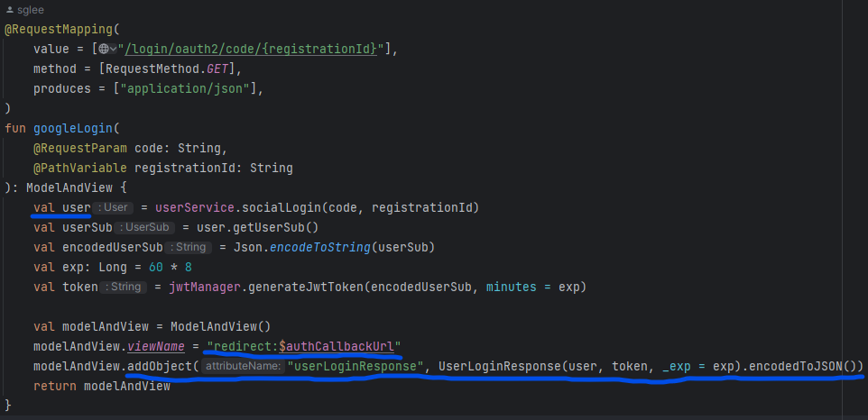Click the sglee author hint above the annotation
The height and width of the screenshot is (420, 868).
[30, 10]
